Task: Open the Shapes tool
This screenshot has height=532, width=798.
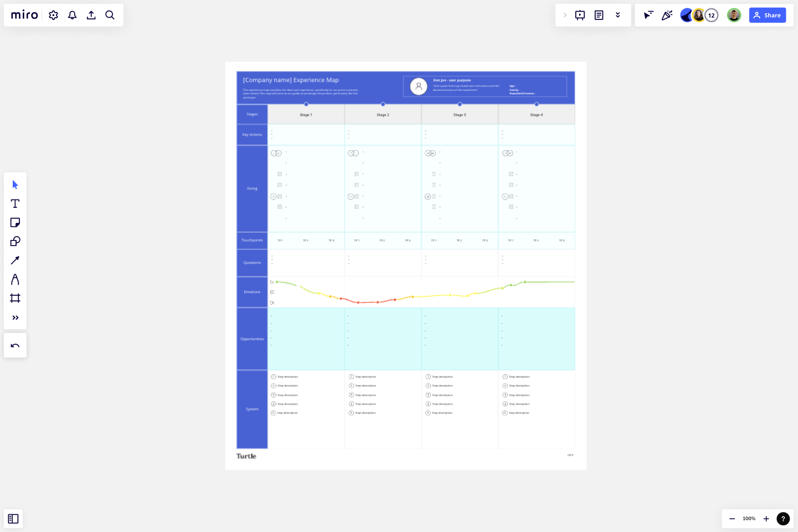Action: pos(15,241)
